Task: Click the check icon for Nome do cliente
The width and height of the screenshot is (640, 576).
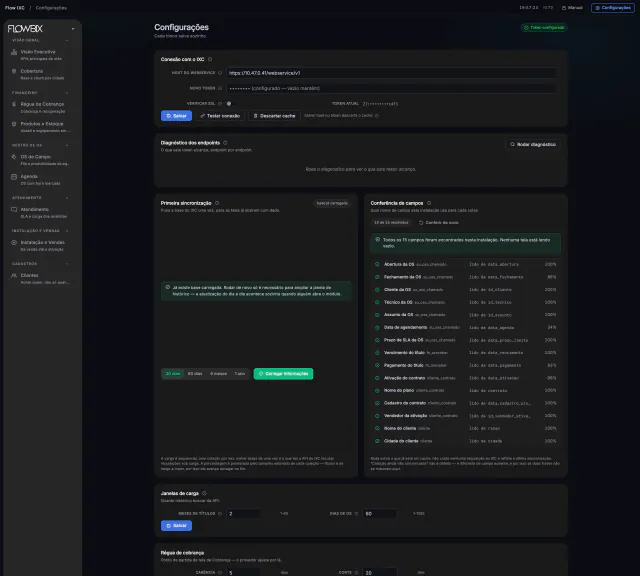Action: (x=377, y=429)
